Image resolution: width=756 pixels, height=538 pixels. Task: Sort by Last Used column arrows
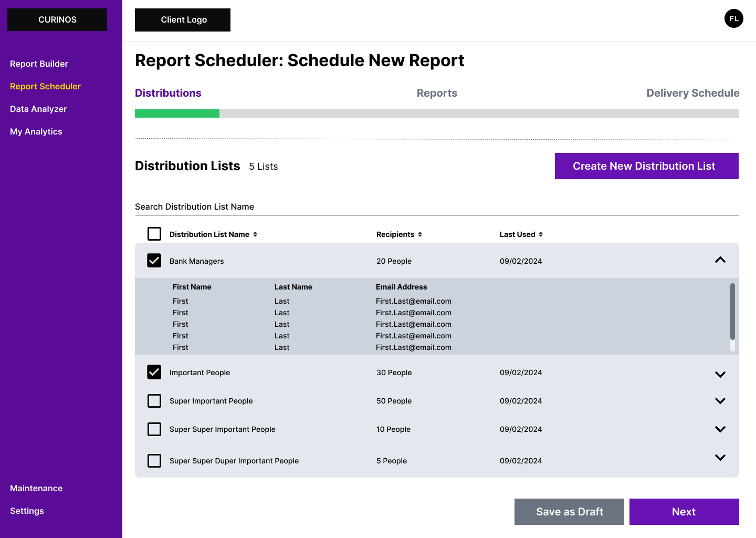541,234
